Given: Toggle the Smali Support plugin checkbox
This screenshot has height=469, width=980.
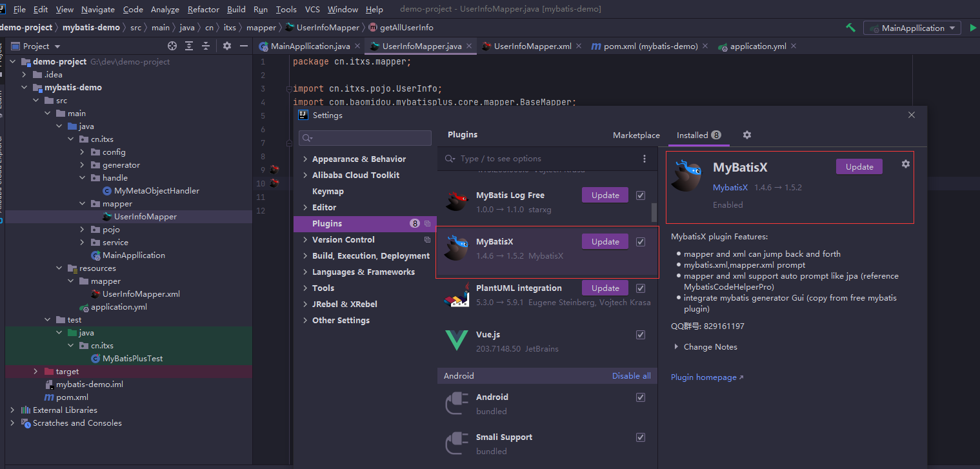Looking at the screenshot, I should 641,437.
